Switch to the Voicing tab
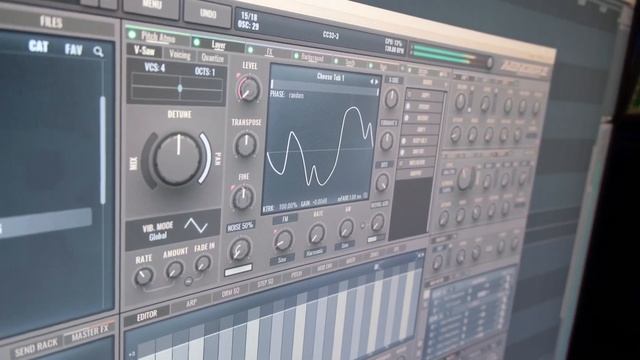This screenshot has height=360, width=640. coord(180,55)
